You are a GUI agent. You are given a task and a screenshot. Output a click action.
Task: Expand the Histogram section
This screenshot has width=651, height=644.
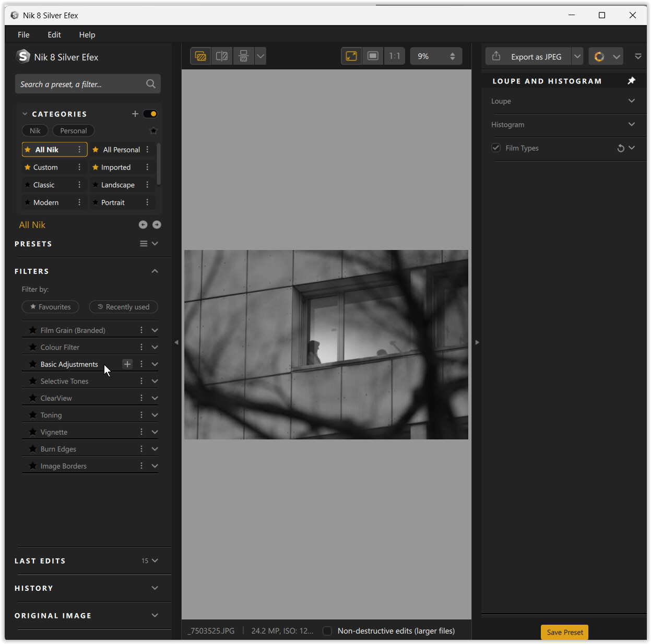632,125
